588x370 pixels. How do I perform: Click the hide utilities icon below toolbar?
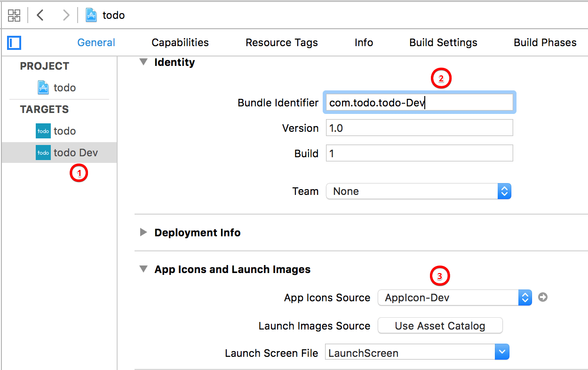click(x=14, y=42)
